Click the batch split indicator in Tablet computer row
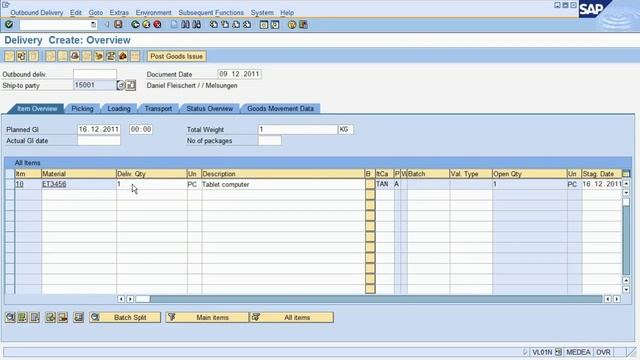 pos(370,184)
